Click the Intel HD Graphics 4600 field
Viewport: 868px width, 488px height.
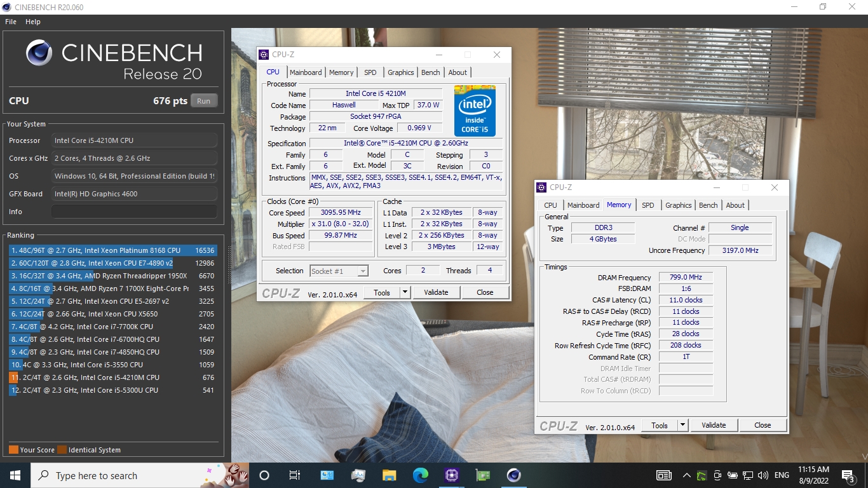tap(134, 194)
